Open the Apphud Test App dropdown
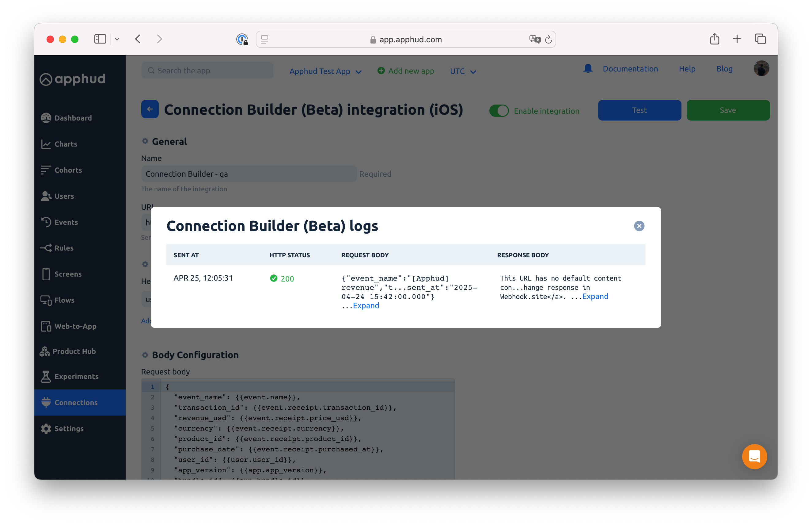Image resolution: width=812 pixels, height=525 pixels. pos(325,71)
